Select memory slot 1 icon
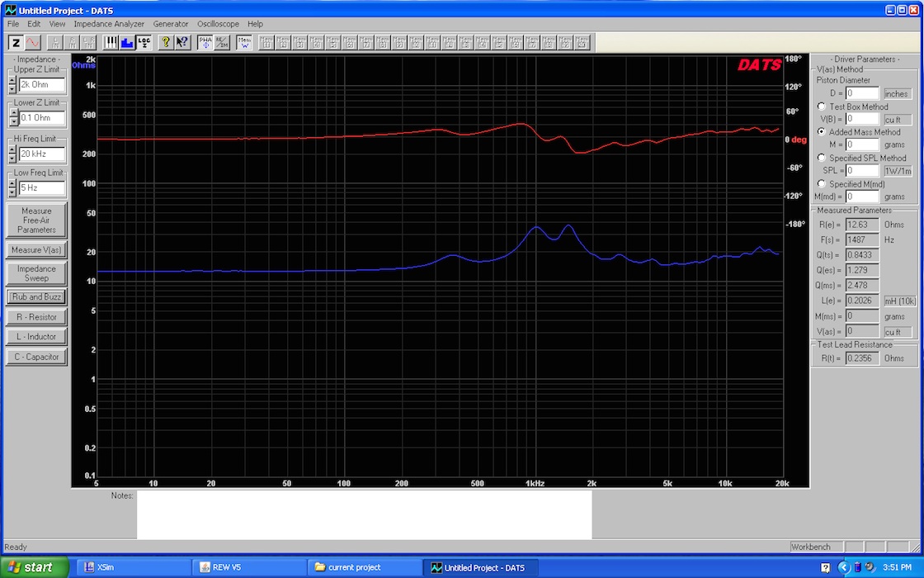 266,42
